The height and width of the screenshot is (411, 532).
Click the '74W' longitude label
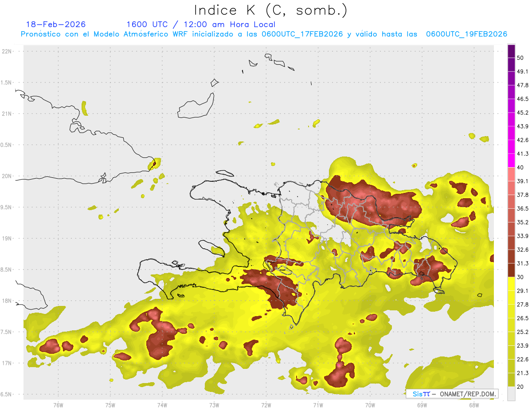pyautogui.click(x=162, y=405)
